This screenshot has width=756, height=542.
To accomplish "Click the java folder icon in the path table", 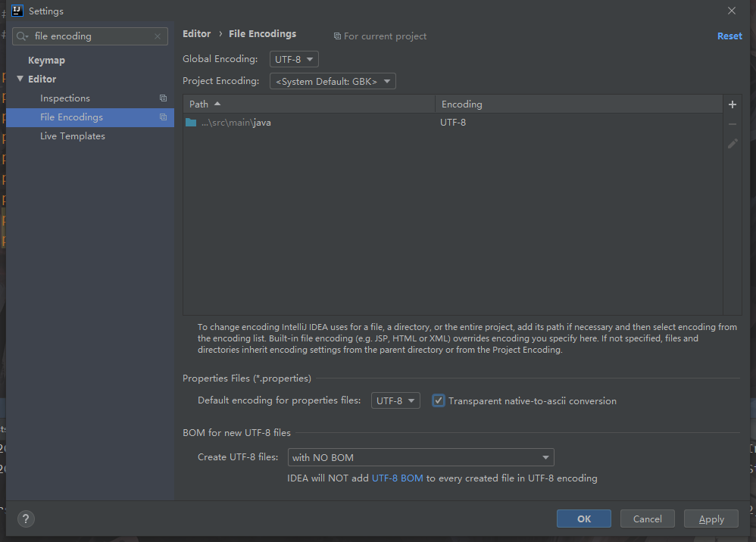I will tap(191, 123).
